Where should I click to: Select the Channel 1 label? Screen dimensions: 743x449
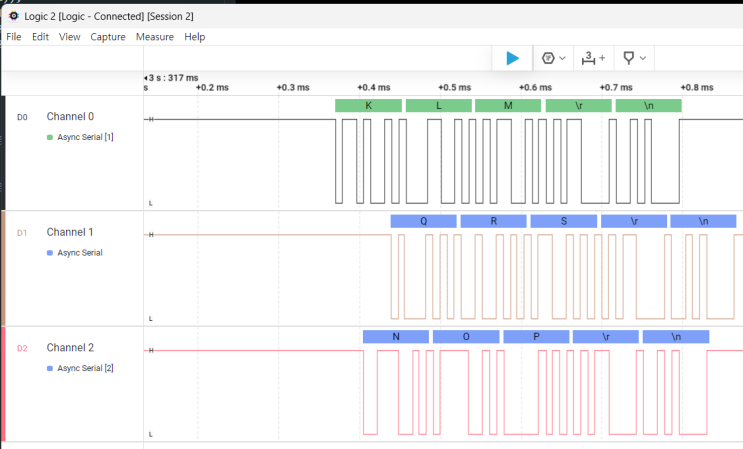[70, 232]
